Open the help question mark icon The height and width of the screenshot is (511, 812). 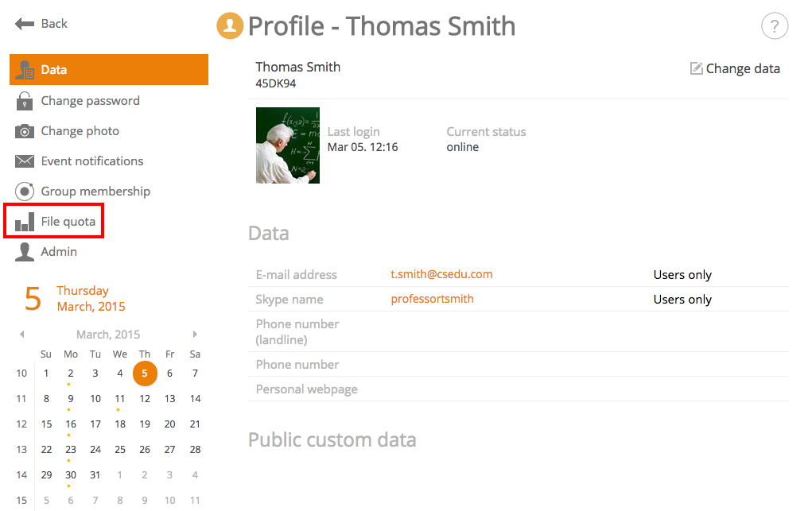[x=774, y=26]
